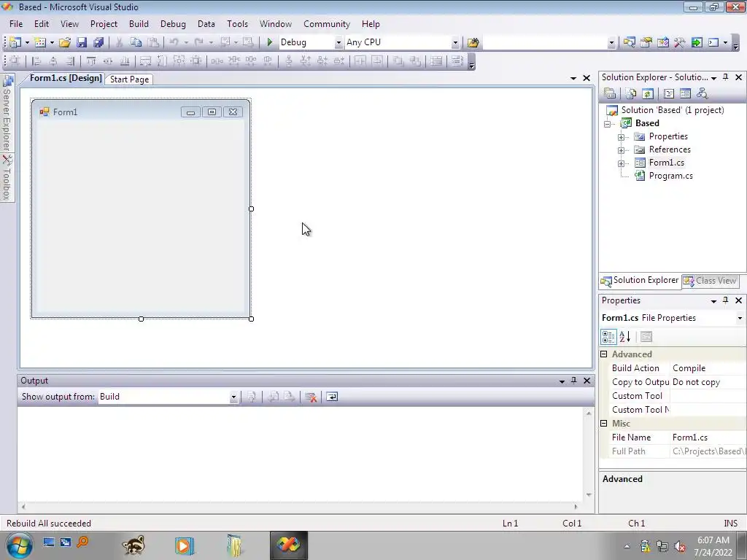Select the Solution Explorer bottom tab
This screenshot has height=560, width=747.
(x=640, y=281)
